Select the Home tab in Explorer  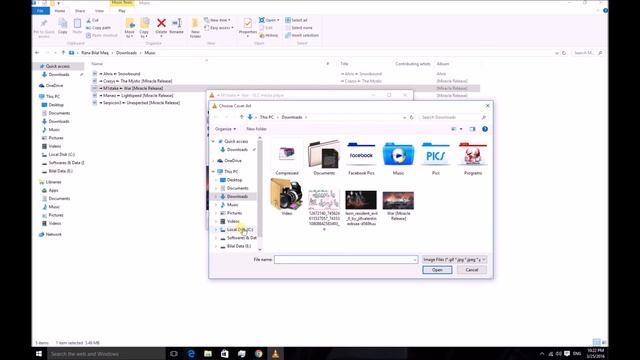pyautogui.click(x=60, y=11)
